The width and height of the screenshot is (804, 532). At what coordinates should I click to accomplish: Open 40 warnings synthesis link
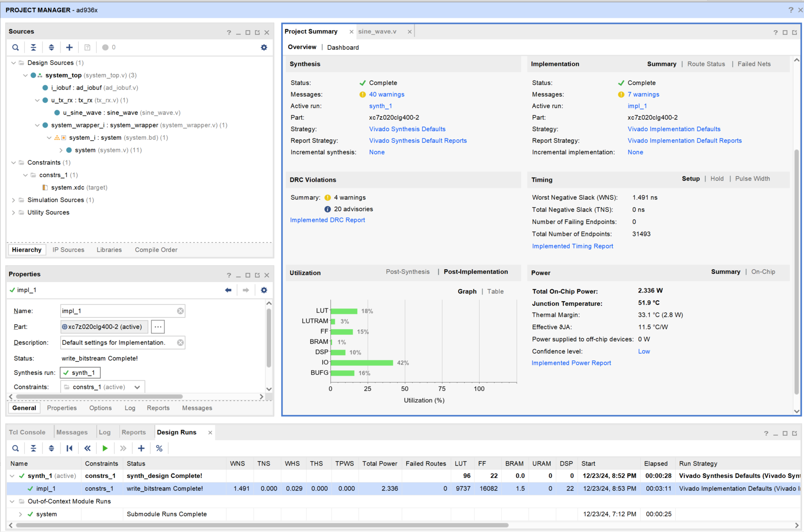click(387, 95)
